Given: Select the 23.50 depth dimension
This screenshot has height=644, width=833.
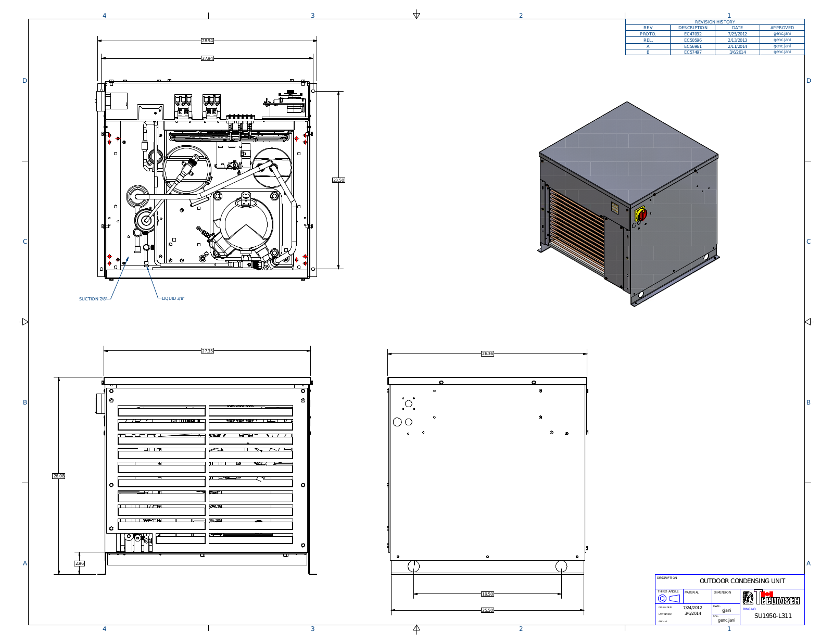Looking at the screenshot, I should pos(338,180).
